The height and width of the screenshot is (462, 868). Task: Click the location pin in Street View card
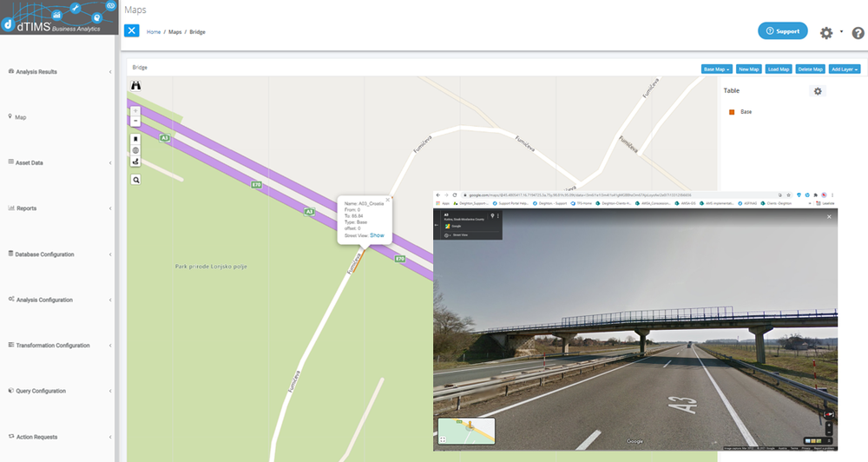(x=492, y=215)
